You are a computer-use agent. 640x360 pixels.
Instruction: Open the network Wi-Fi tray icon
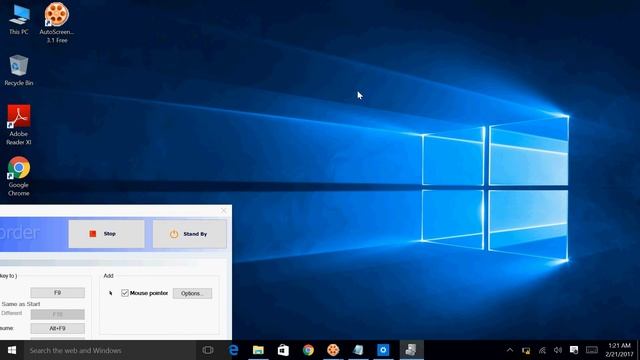(542, 351)
